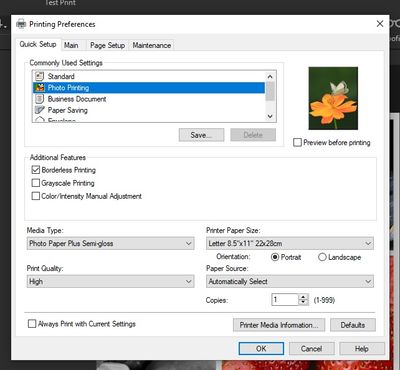The image size is (400, 370).
Task: Click the settings list scrollbar thumb
Action: (270, 91)
